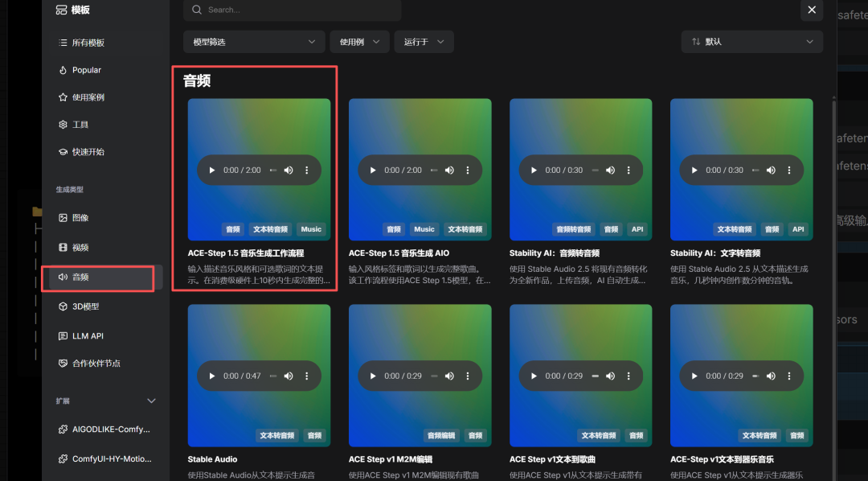Image resolution: width=868 pixels, height=481 pixels.
Task: Click 文本转音频 tag on Stable Audio card
Action: click(276, 436)
